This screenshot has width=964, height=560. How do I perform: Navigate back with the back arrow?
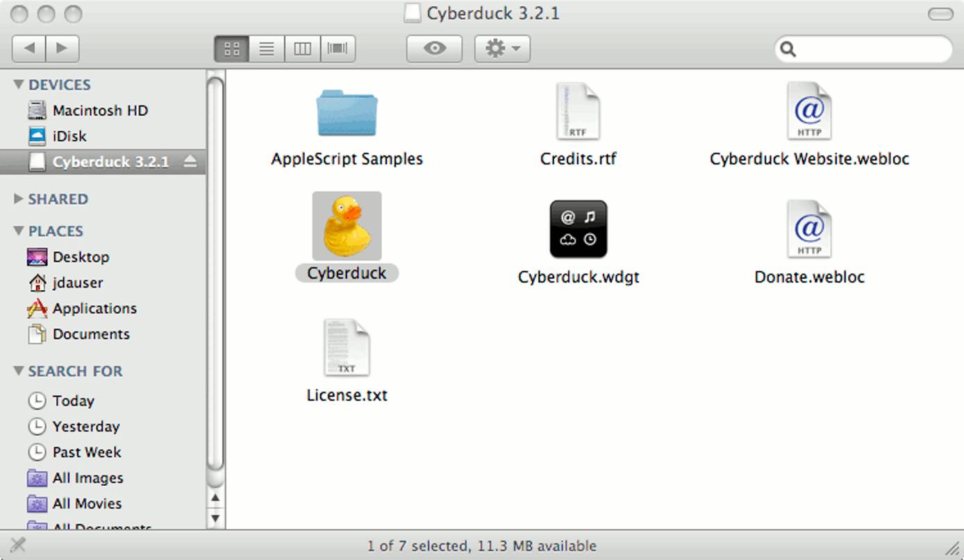pyautogui.click(x=29, y=49)
